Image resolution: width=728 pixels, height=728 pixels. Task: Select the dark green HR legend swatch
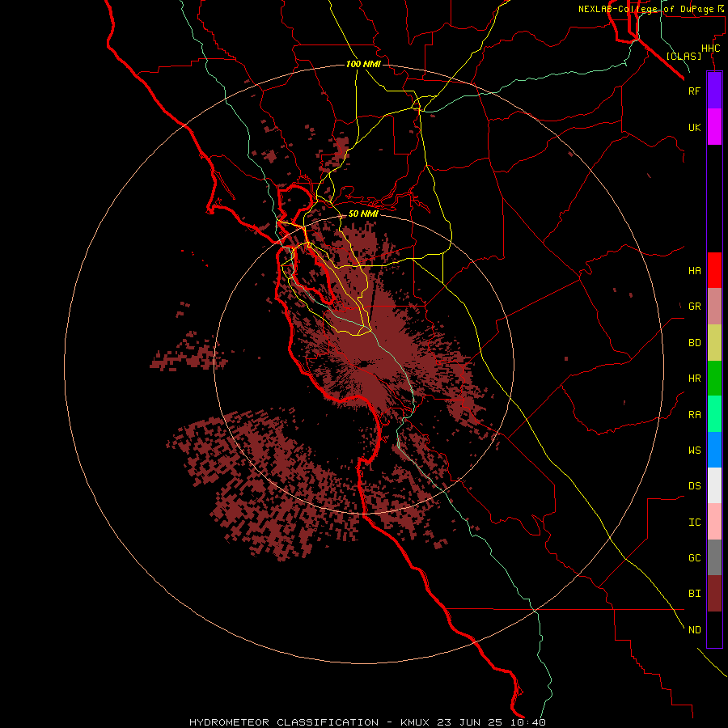click(x=714, y=379)
